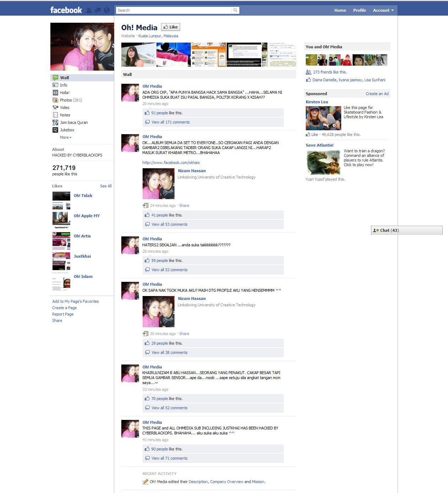This screenshot has width=448, height=493.
Task: Open the Save Atlantis! ad link
Action: 320,145
